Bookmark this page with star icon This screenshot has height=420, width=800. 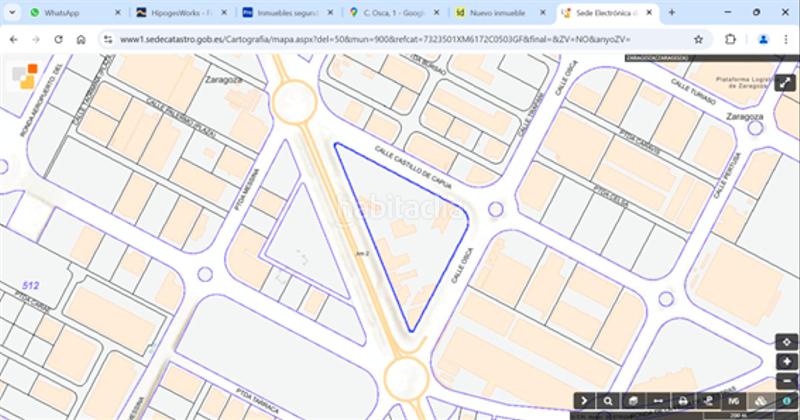click(698, 39)
